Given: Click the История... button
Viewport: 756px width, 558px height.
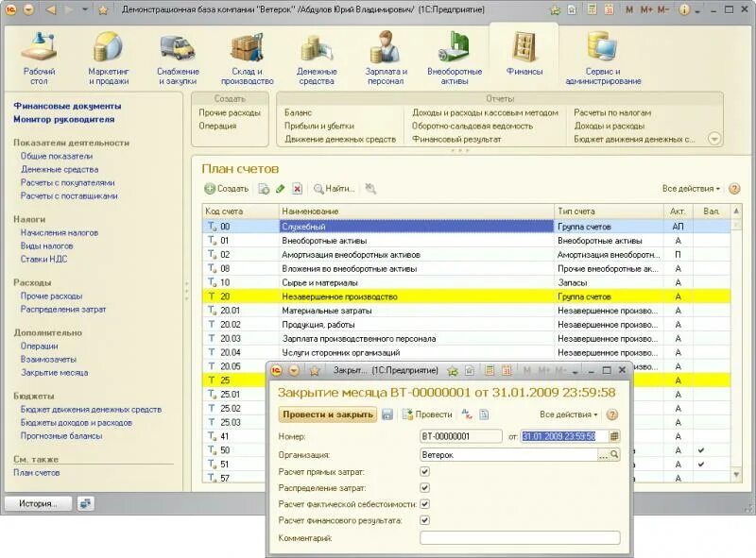Looking at the screenshot, I should 38,503.
